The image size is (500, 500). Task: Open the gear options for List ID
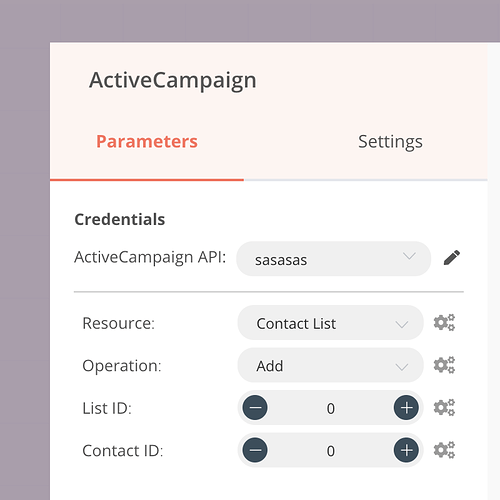444,408
